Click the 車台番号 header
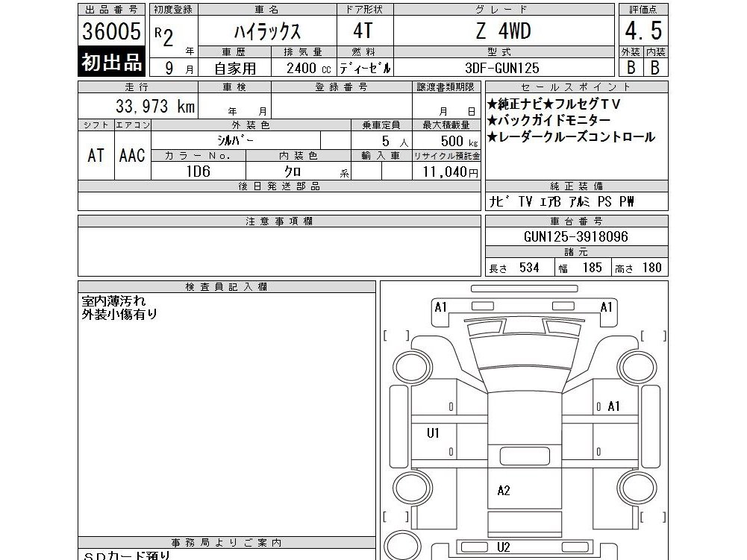 click(576, 221)
